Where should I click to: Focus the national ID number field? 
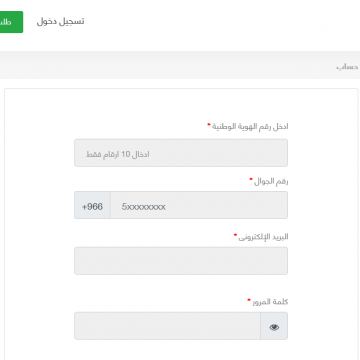coord(181,153)
